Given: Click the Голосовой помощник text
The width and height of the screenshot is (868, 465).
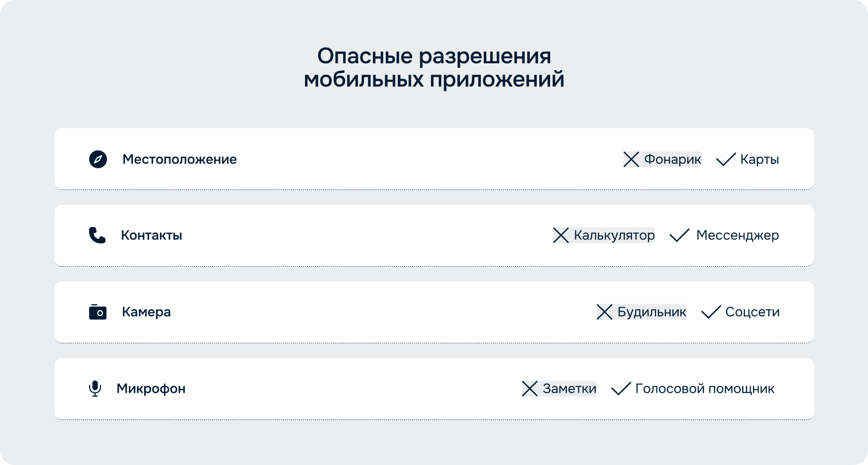Looking at the screenshot, I should tap(705, 389).
